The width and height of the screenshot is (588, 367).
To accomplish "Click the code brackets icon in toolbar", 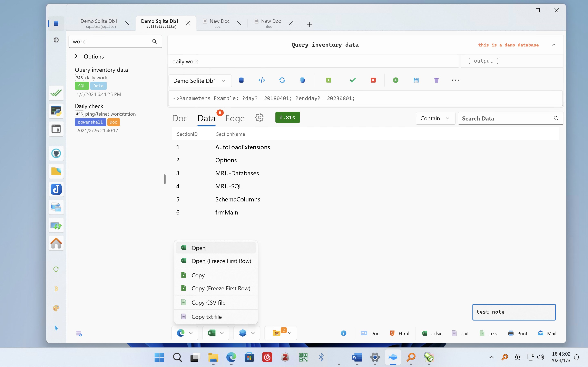I will click(x=262, y=80).
